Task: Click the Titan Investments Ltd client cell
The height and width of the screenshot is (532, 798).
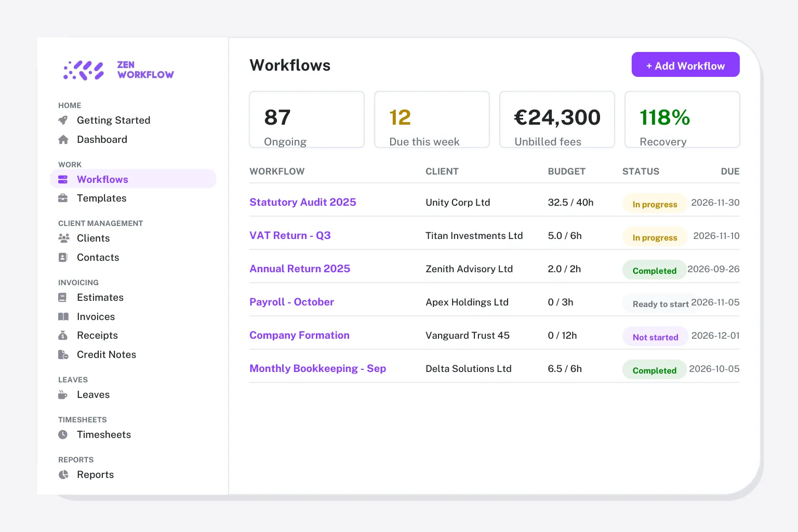Action: [474, 236]
